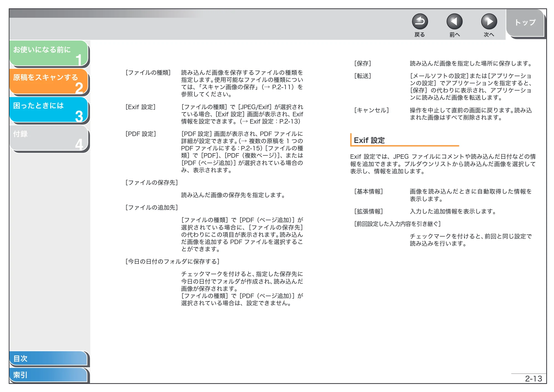Click the [拡張情報] term label
The width and height of the screenshot is (554, 392).
pos(368,211)
